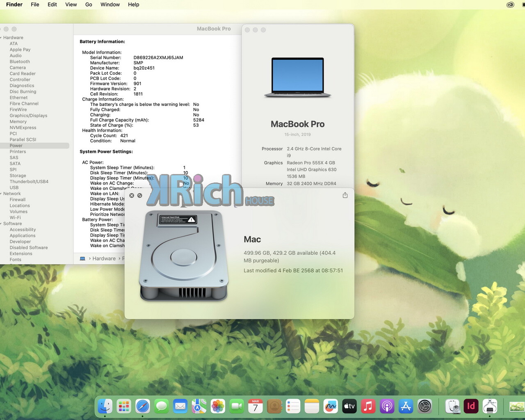Open the Mail app in the Dock
This screenshot has height=420, width=525.
click(180, 406)
